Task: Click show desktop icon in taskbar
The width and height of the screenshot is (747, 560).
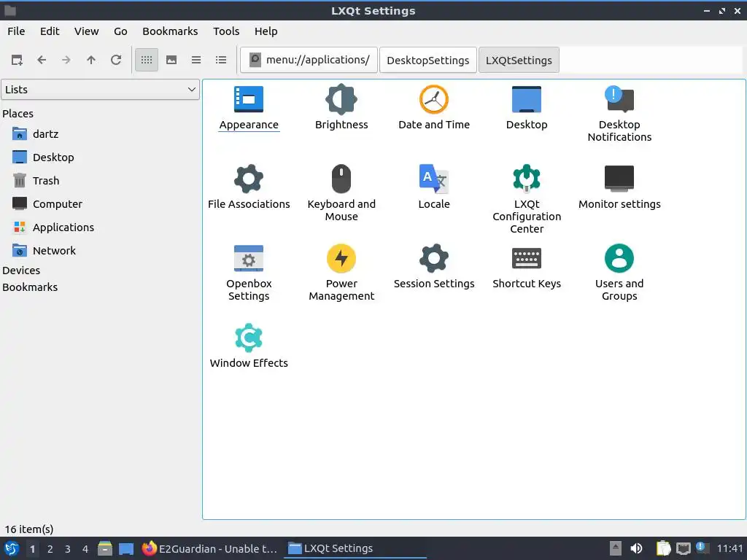Action: tap(126, 548)
